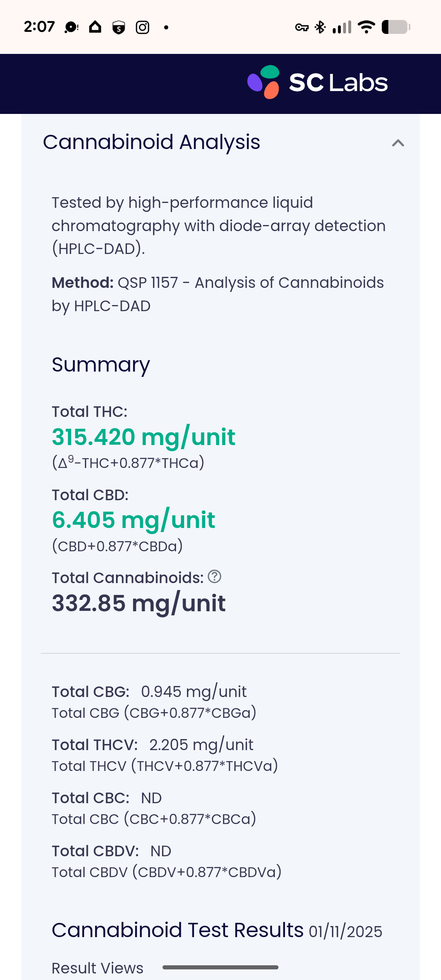The image size is (441, 980).
Task: Tap the Cannabinoid Test Results heading
Action: pyautogui.click(x=178, y=930)
